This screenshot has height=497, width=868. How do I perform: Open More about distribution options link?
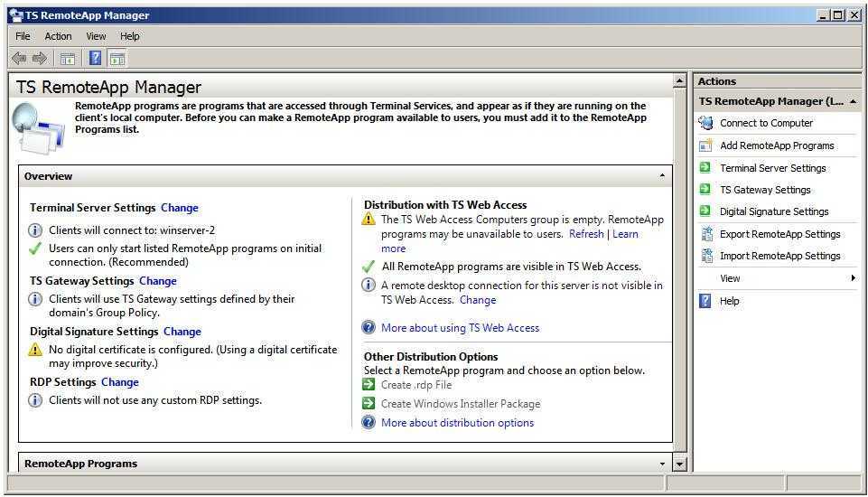click(457, 423)
